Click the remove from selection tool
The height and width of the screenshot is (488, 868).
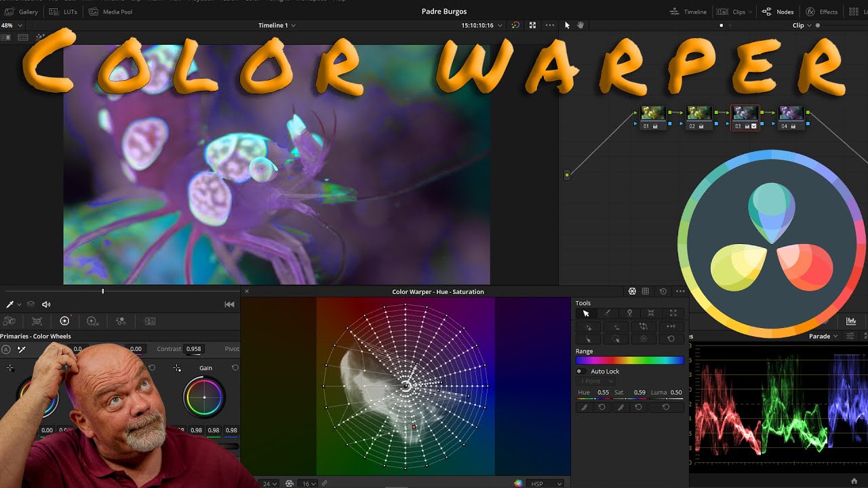click(616, 327)
